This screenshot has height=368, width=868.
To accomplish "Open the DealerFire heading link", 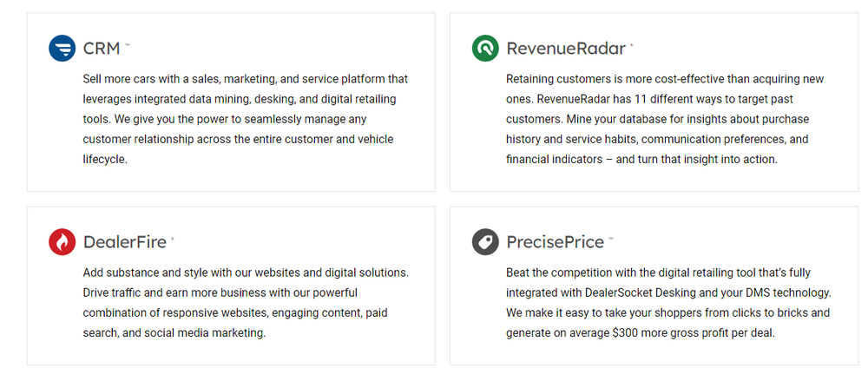I will coord(124,242).
